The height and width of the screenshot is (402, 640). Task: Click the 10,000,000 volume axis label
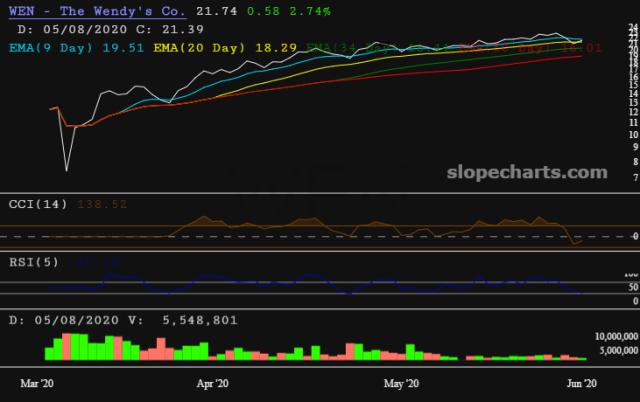click(x=616, y=336)
